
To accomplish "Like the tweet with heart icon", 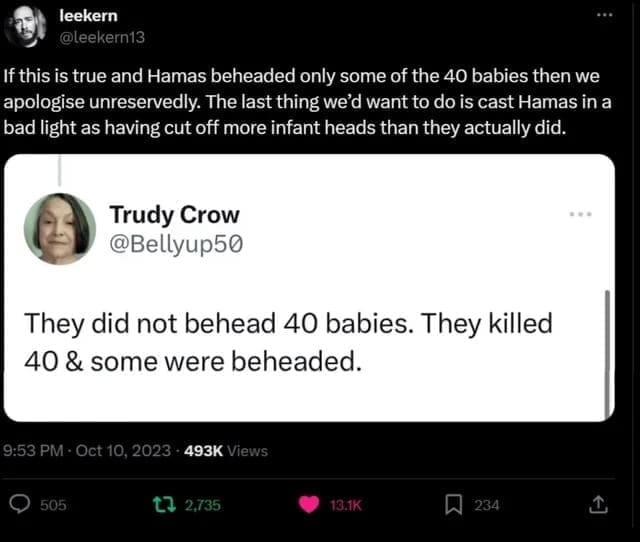I will click(310, 505).
